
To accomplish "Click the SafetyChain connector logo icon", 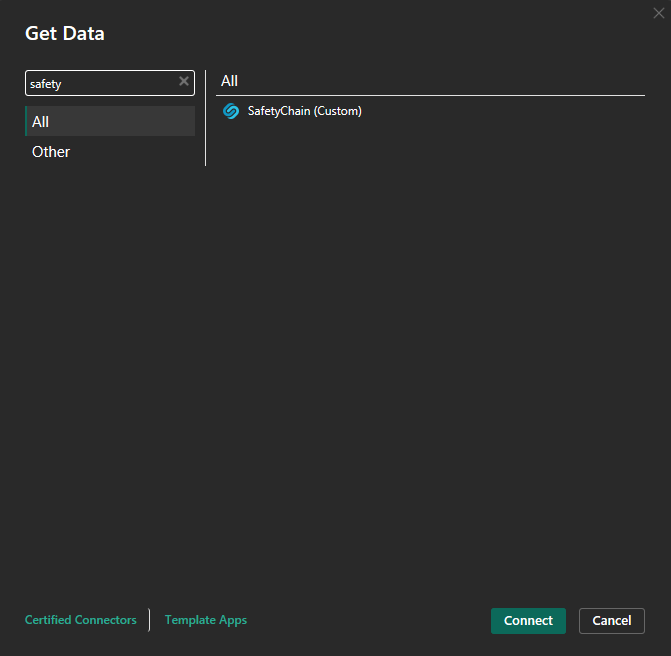I will (231, 111).
